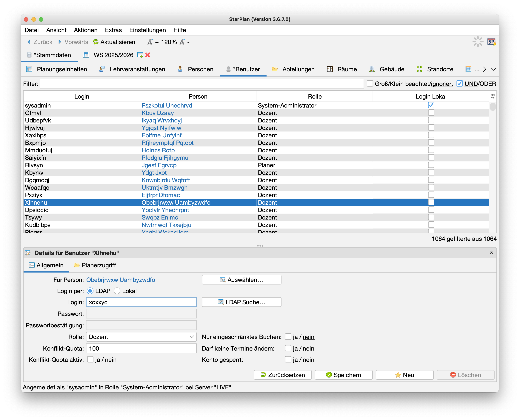Click the Speichern button
The width and height of the screenshot is (520, 420).
pos(343,375)
